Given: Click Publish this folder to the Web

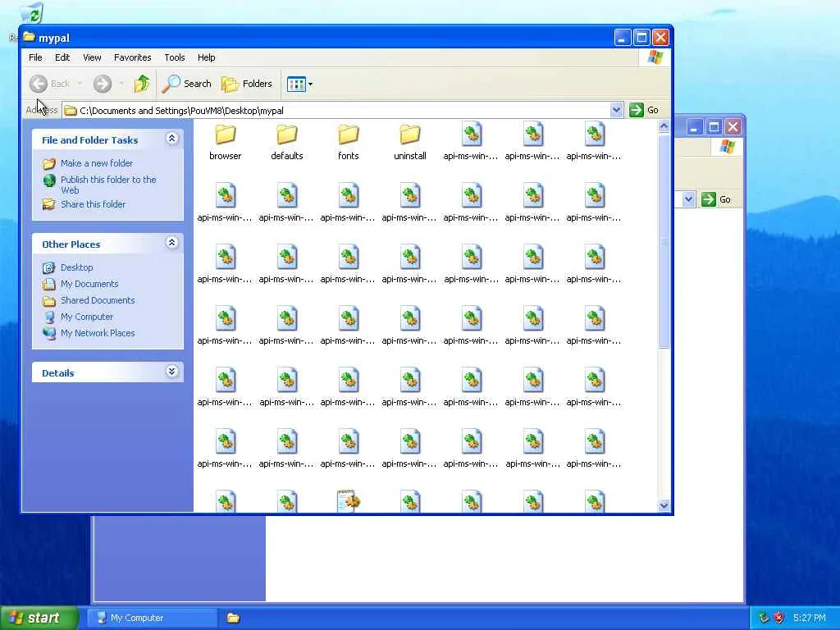Looking at the screenshot, I should point(108,185).
